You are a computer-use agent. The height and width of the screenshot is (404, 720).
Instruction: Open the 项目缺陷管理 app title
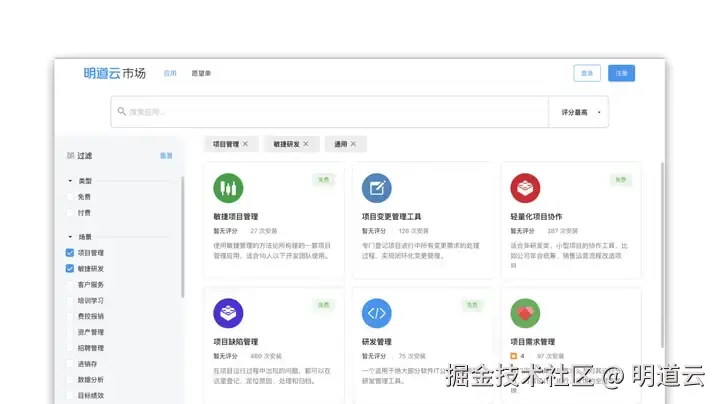[236, 342]
